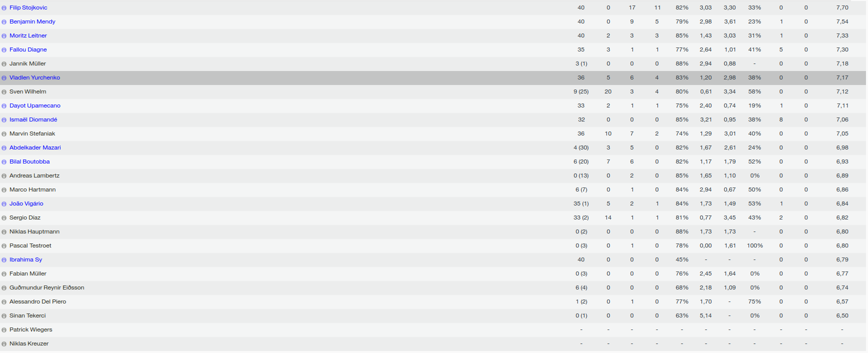Open Abdelkader Mazari player link
Image resolution: width=868 pixels, height=353 pixels.
click(35, 147)
